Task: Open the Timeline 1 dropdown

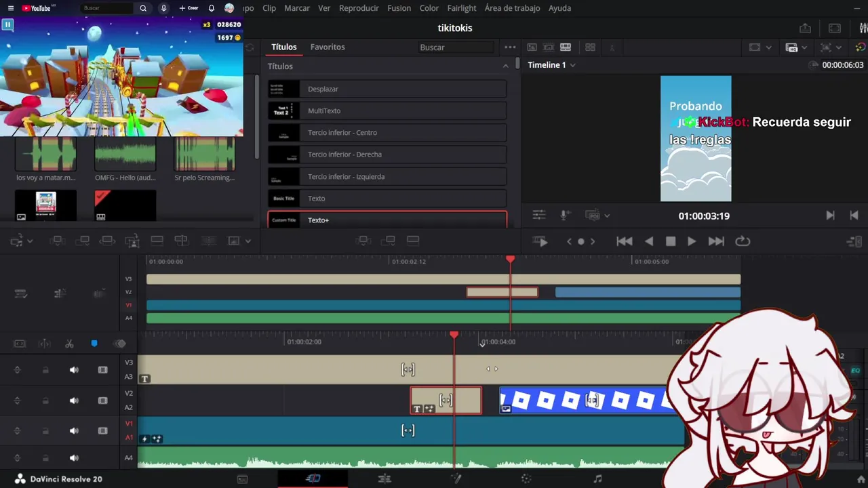Action: [x=572, y=65]
